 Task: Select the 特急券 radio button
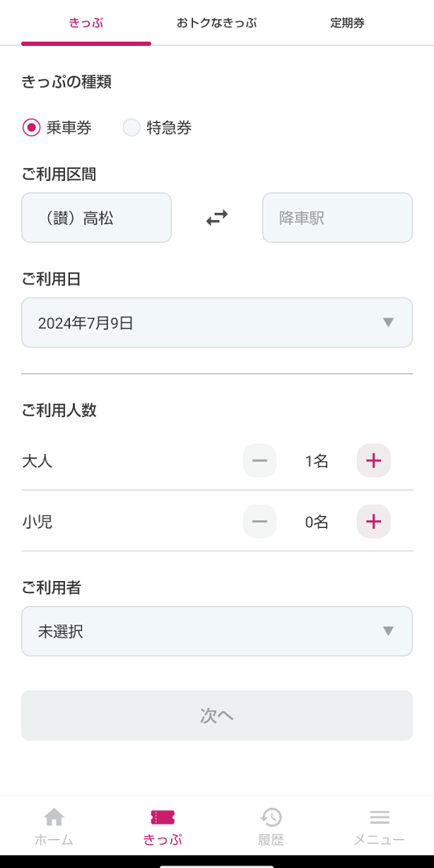click(132, 128)
